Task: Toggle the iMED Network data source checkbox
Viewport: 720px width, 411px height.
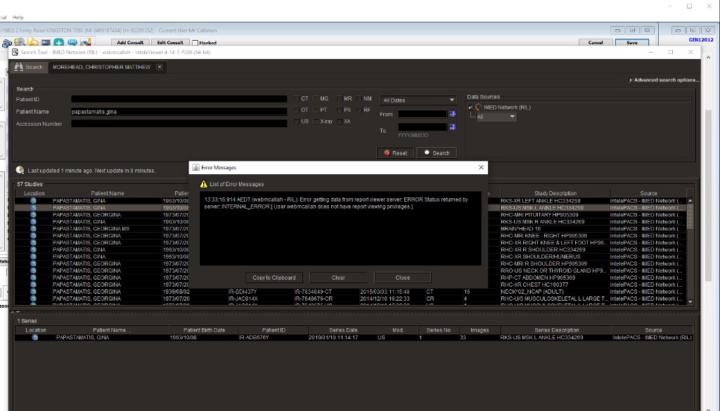Action: (x=470, y=107)
